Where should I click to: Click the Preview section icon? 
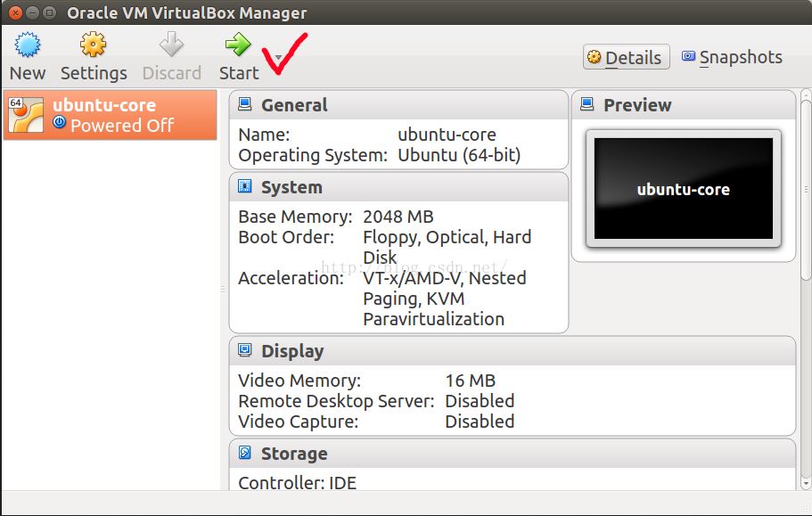tap(586, 105)
